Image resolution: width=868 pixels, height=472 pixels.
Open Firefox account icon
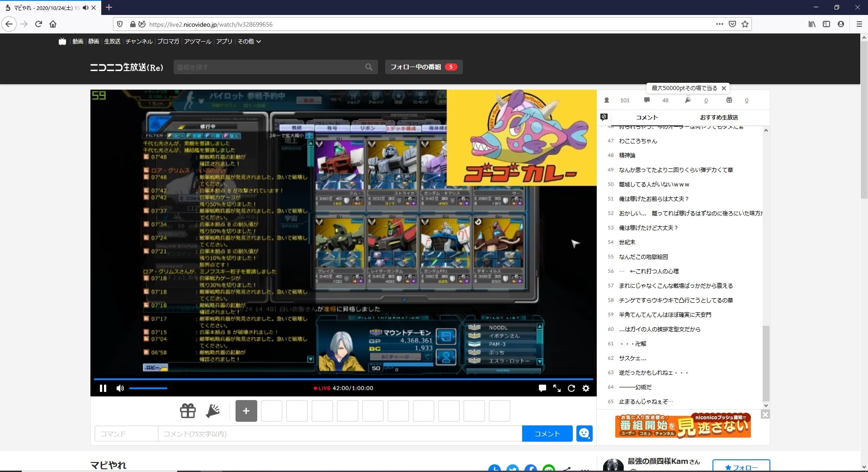pos(841,24)
